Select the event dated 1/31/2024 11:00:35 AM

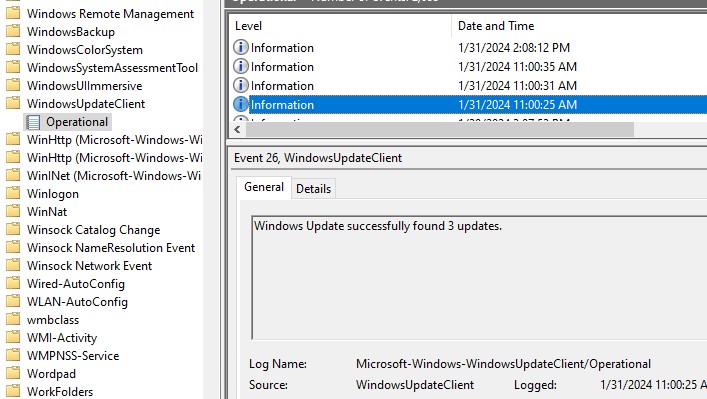pos(469,67)
